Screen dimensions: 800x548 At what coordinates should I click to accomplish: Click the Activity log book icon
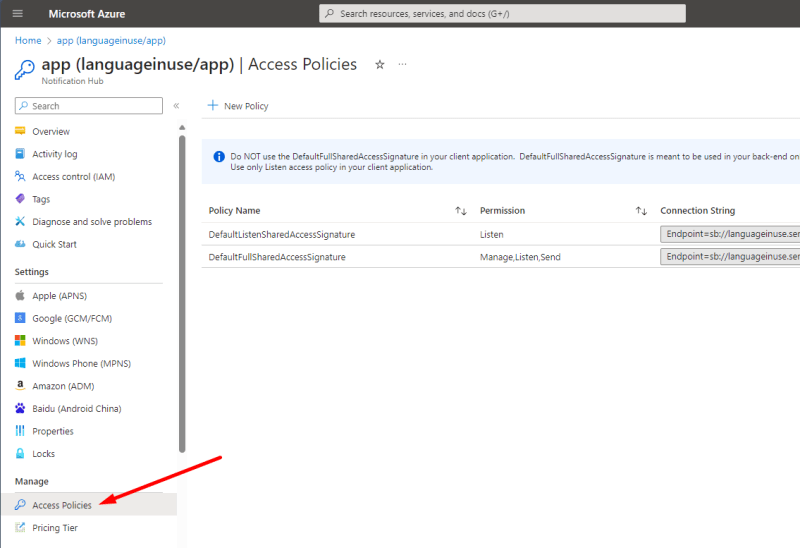pyautogui.click(x=20, y=154)
